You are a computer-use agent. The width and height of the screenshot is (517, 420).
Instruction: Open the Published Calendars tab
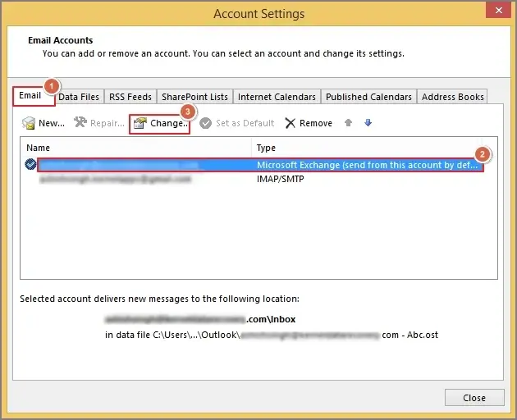368,97
